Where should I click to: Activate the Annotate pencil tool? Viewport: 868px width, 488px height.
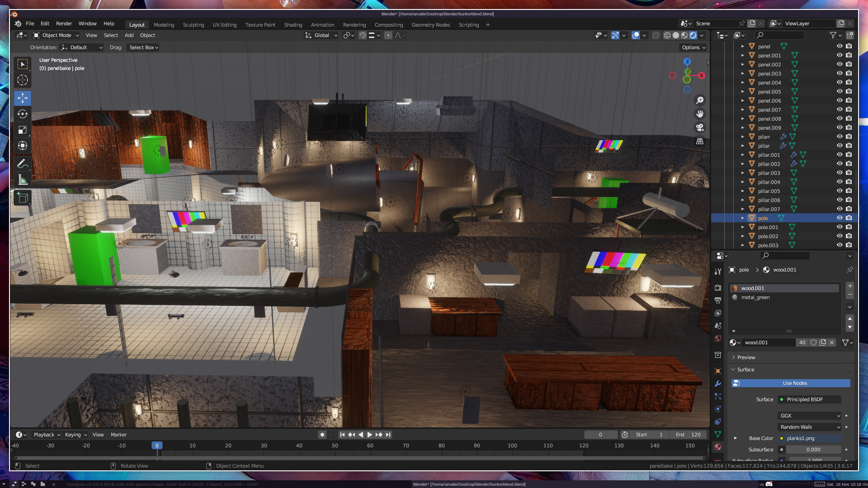pos(22,164)
